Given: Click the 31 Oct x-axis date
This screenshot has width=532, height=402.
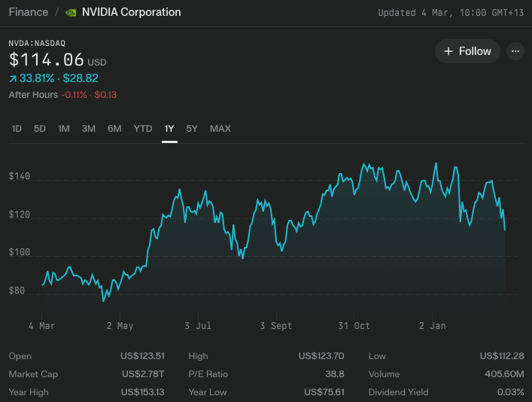Looking at the screenshot, I should [x=354, y=326].
